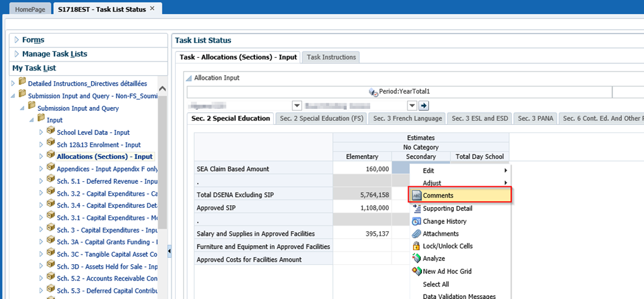
Task: Click the task list scrollbar up arrow
Action: [162, 89]
